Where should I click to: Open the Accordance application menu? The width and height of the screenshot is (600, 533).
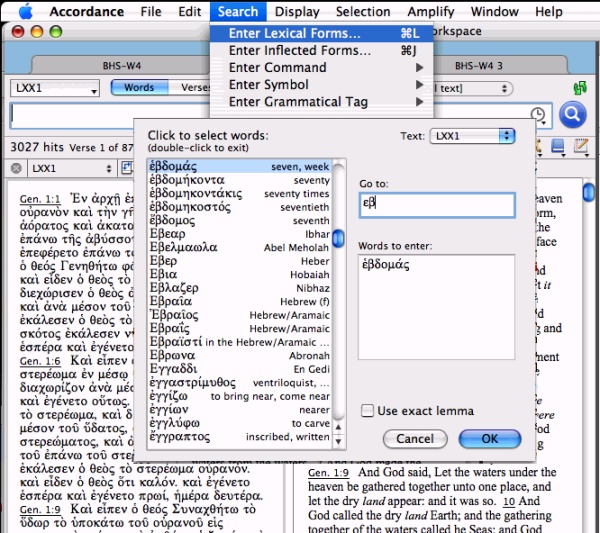(86, 11)
